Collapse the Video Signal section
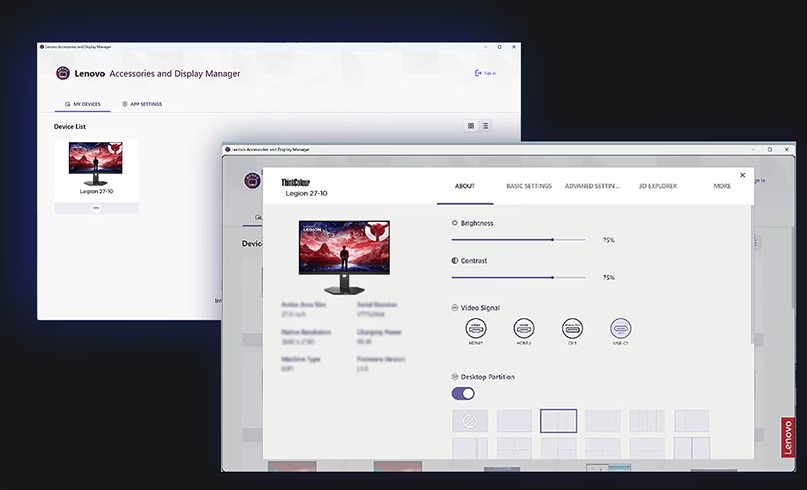The image size is (807, 490). pyautogui.click(x=454, y=308)
